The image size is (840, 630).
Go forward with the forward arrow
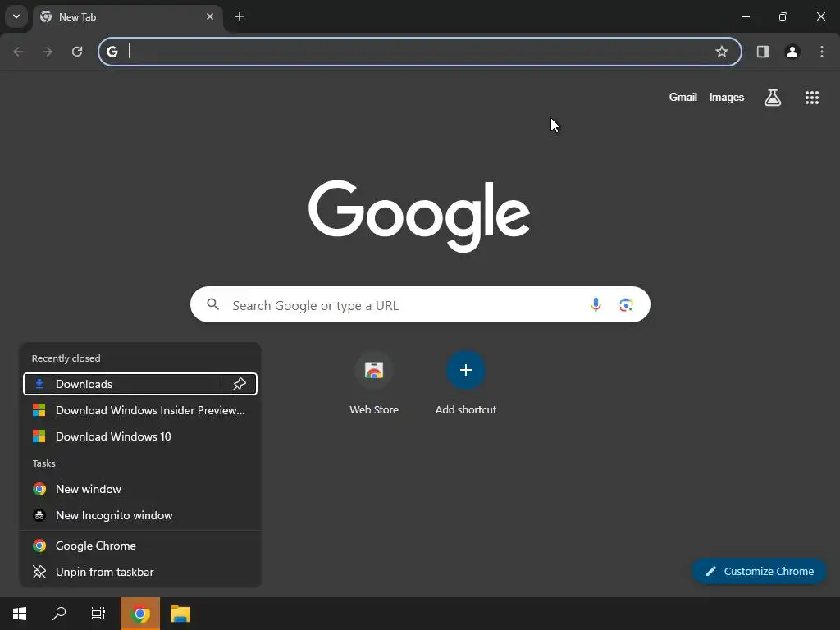pyautogui.click(x=48, y=52)
